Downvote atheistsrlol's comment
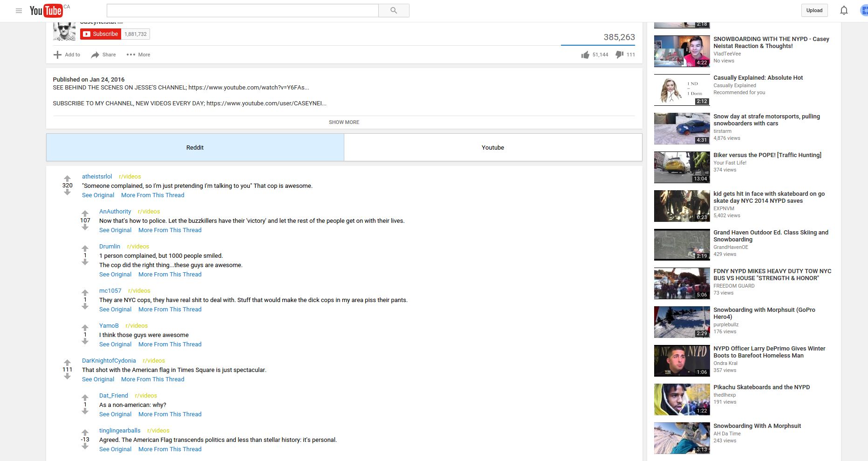The image size is (868, 461). click(67, 192)
